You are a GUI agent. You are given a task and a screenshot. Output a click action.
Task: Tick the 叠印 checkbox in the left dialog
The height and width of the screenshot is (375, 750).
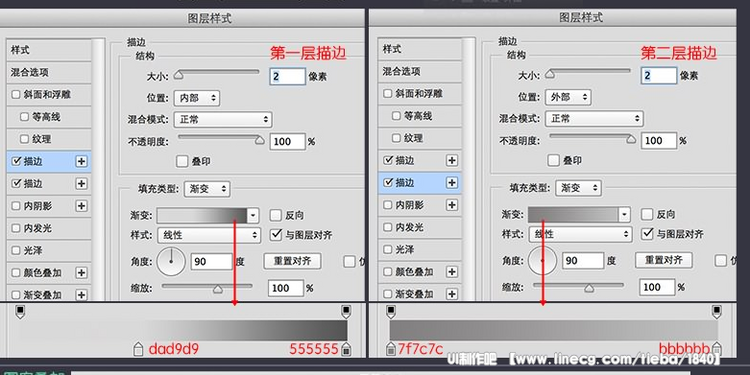click(182, 162)
